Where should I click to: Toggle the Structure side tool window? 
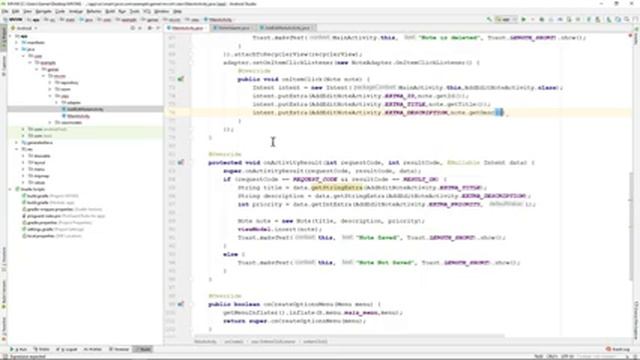[4, 259]
